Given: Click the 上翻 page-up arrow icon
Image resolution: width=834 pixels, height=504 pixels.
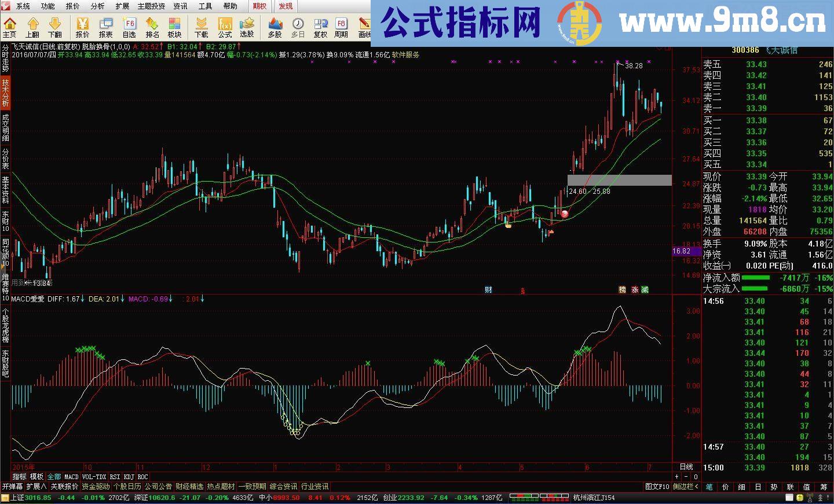Looking at the screenshot, I should (32, 27).
